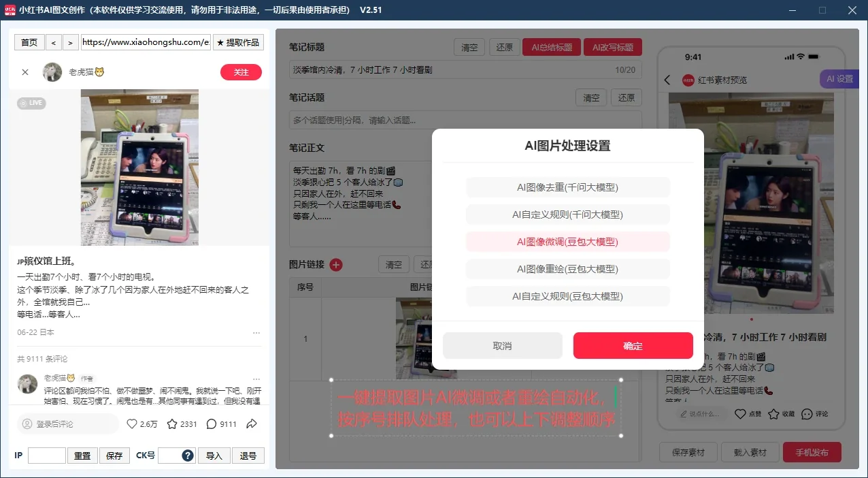Click the LIVE badge on the photo
Image resolution: width=868 pixels, height=478 pixels.
click(x=31, y=103)
